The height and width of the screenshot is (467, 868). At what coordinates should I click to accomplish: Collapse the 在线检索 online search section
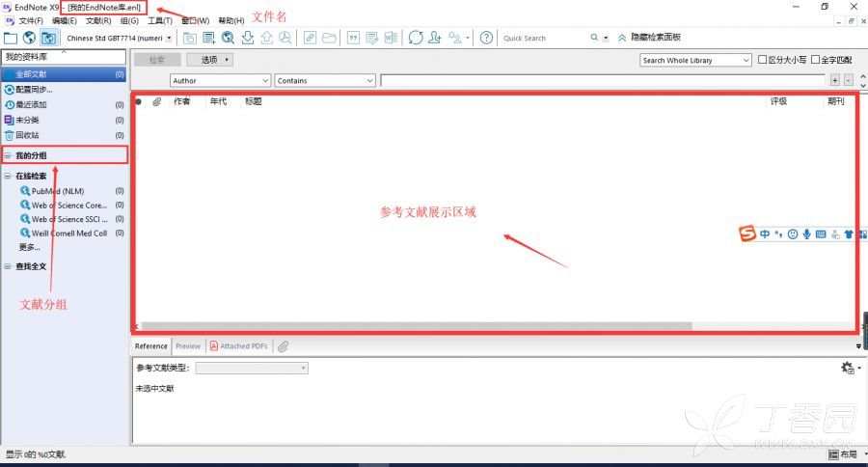(x=8, y=176)
